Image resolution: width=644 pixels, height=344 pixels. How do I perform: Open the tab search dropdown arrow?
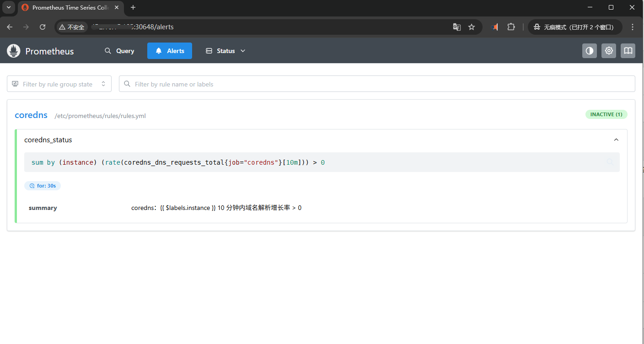pyautogui.click(x=8, y=7)
